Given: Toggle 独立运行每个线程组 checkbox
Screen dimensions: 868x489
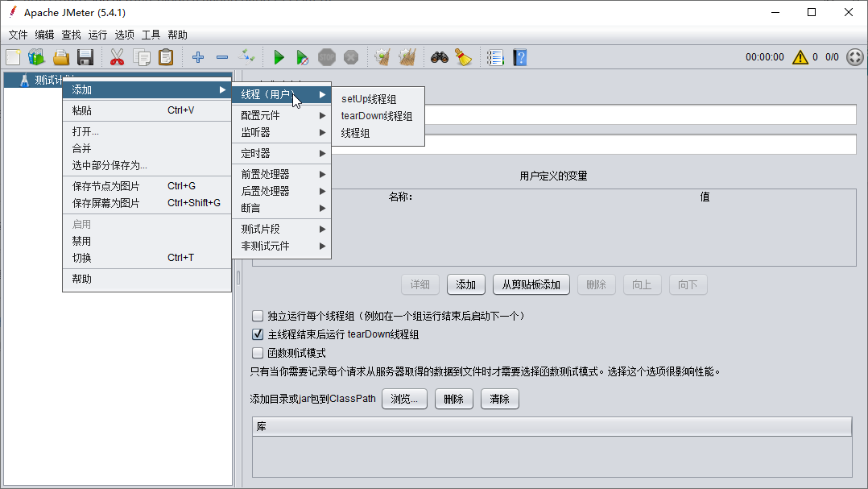Looking at the screenshot, I should (258, 316).
